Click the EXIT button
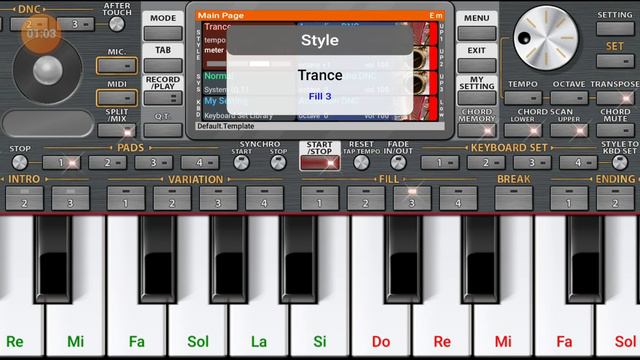This screenshot has width=640, height=360. [477, 65]
